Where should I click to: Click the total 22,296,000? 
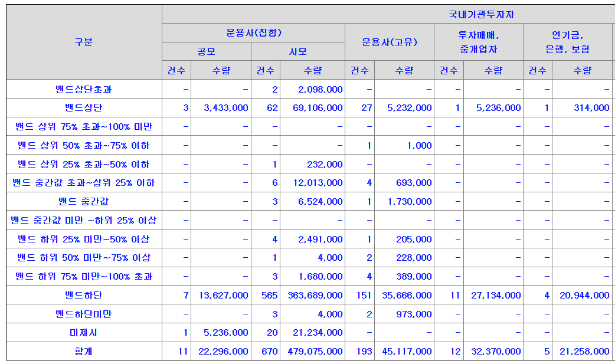coord(224,352)
